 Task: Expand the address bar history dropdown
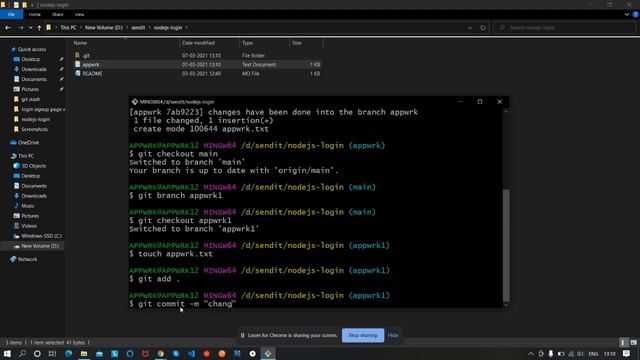470,28
